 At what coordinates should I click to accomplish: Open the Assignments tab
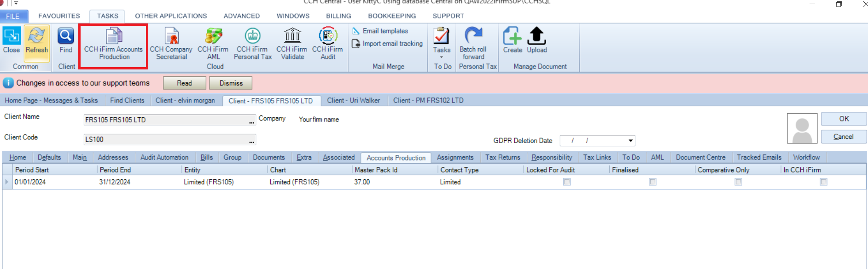[x=455, y=157]
